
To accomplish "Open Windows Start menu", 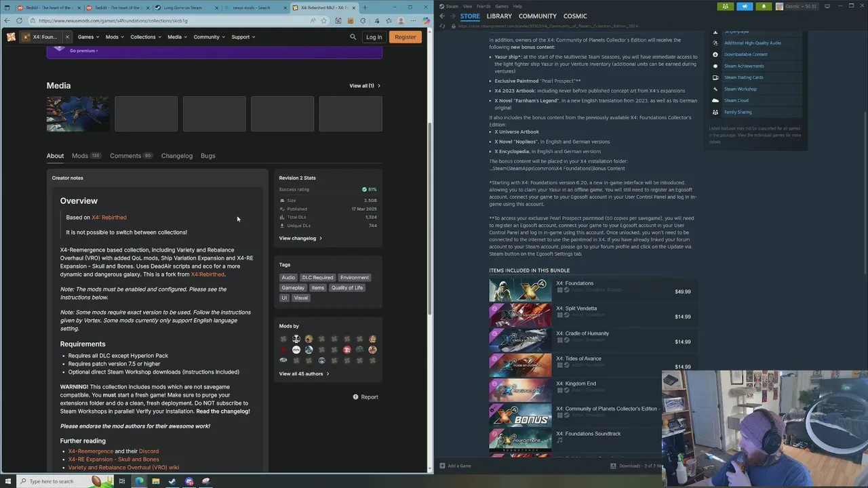I will point(7,481).
